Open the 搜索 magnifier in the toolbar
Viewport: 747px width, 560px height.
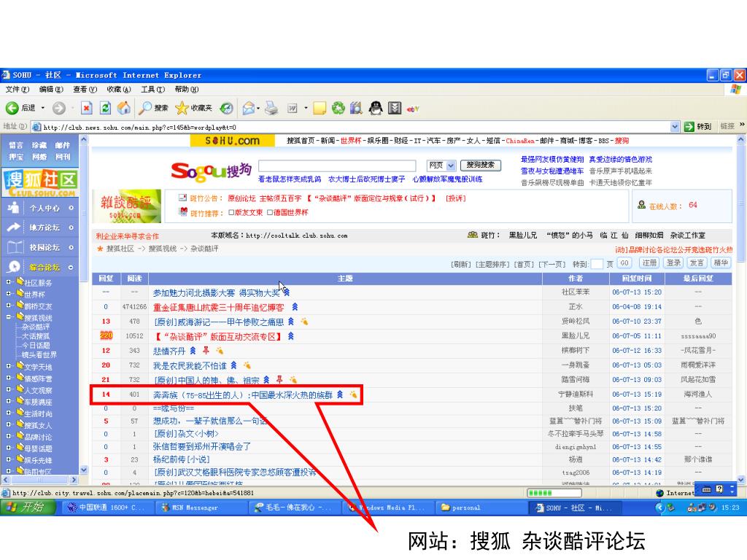[153, 109]
